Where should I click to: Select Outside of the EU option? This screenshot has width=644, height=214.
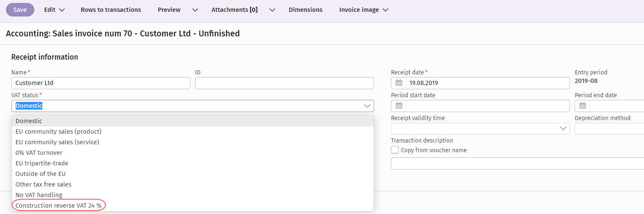click(41, 174)
